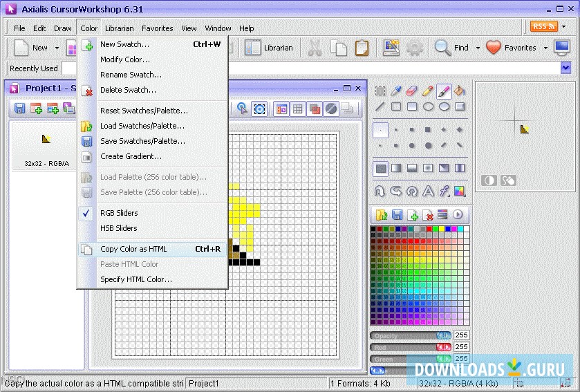Select the Eraser tool
The image size is (580, 392).
(412, 91)
